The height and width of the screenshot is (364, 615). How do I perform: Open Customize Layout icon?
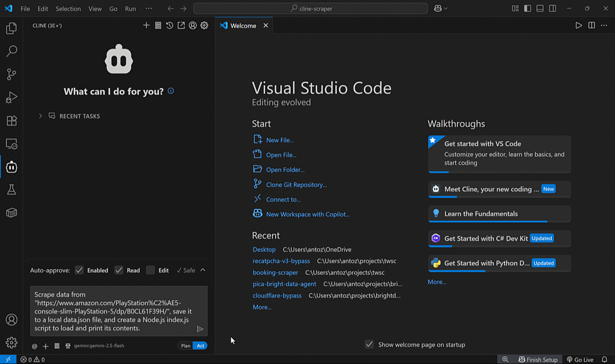pos(515,8)
